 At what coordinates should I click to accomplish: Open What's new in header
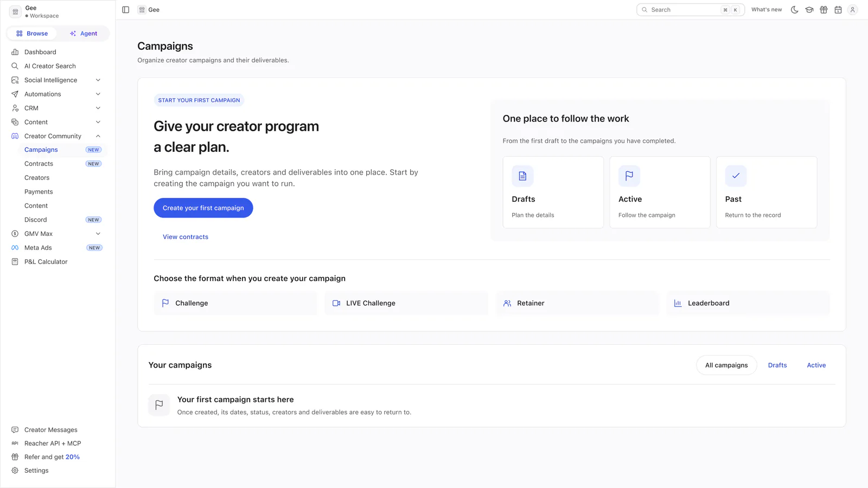[767, 10]
